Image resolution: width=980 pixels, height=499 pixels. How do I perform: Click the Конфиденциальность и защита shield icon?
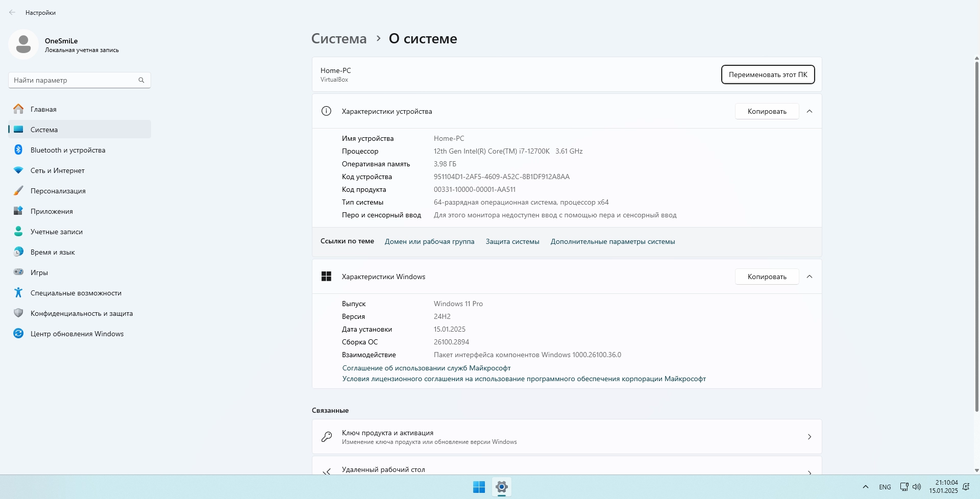coord(18,313)
